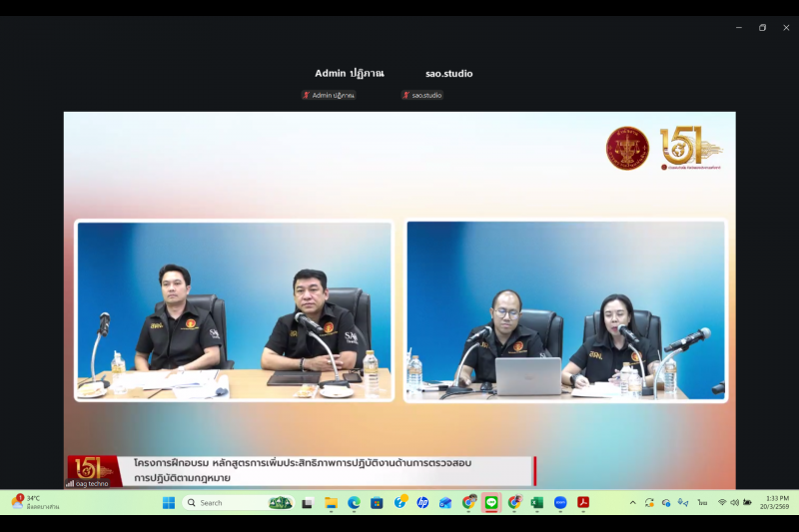Click the Windows Start button
The image size is (799, 532).
click(x=169, y=503)
